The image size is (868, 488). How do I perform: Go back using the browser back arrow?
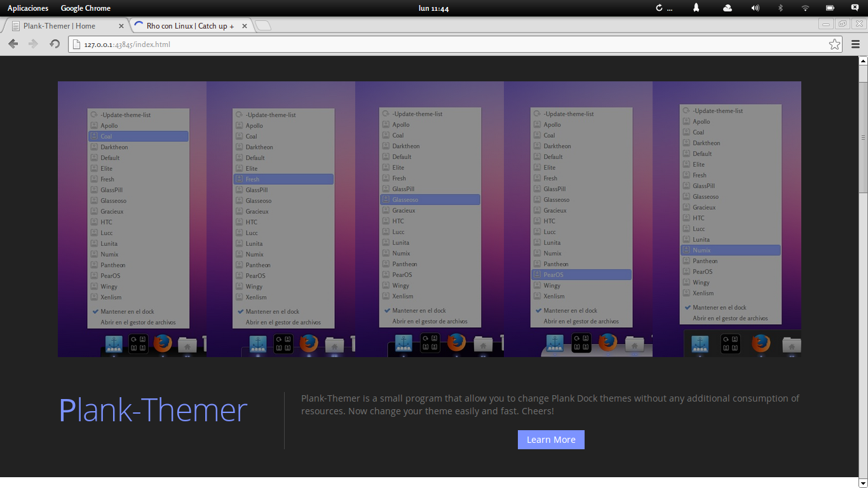(x=13, y=44)
